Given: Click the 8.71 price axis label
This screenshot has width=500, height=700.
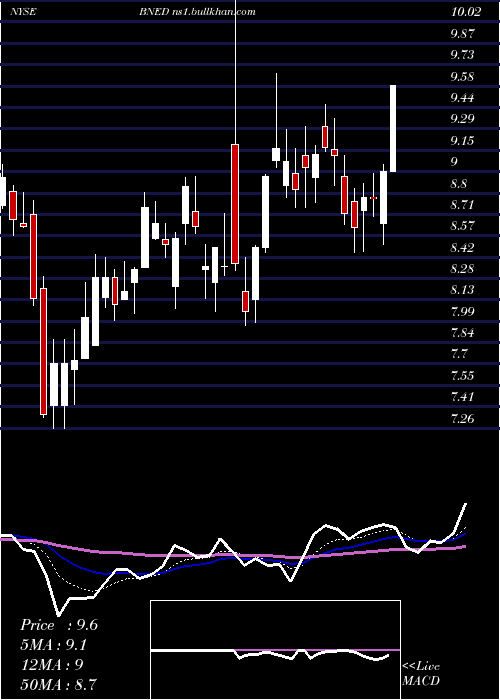Looking at the screenshot, I should point(462,205).
